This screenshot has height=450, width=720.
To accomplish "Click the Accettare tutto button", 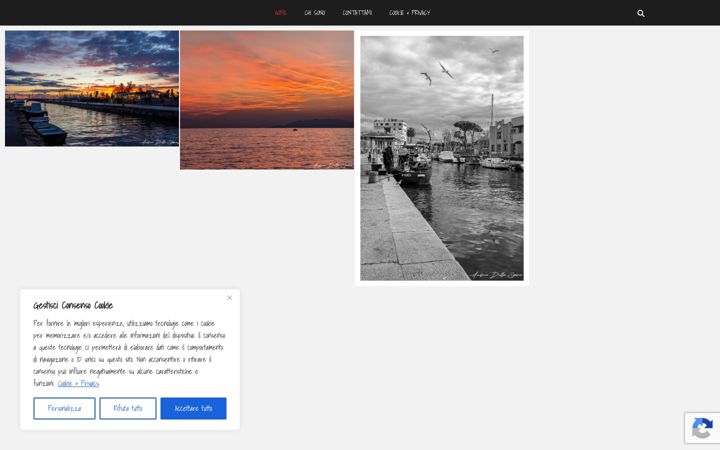I will 193,408.
